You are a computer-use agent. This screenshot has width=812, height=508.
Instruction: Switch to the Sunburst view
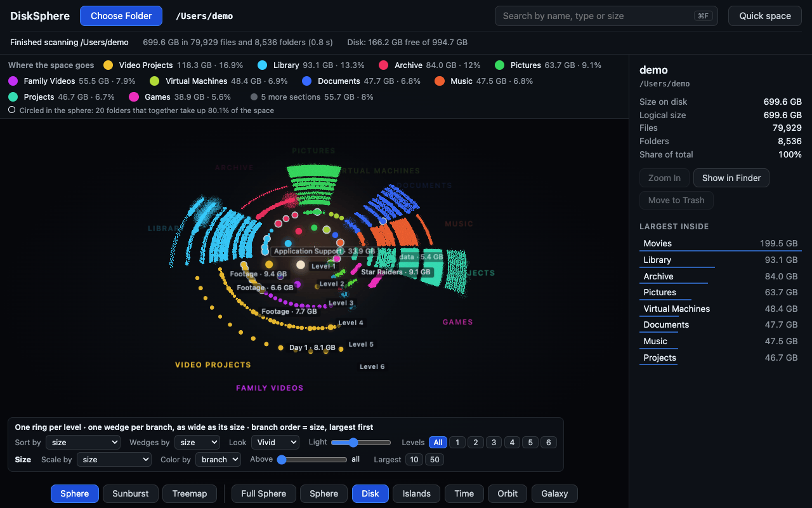click(x=131, y=493)
